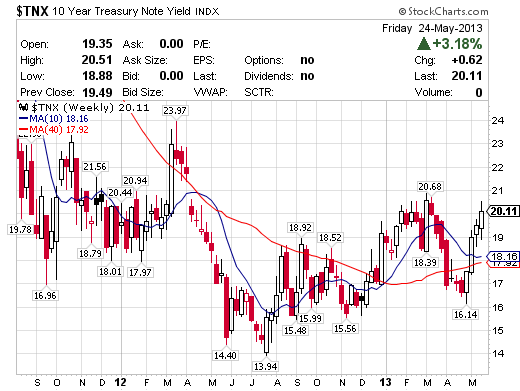The width and height of the screenshot is (520, 391).
Task: Click the '$TNX (Weekly) 20.11' legend text
Action: [90, 108]
